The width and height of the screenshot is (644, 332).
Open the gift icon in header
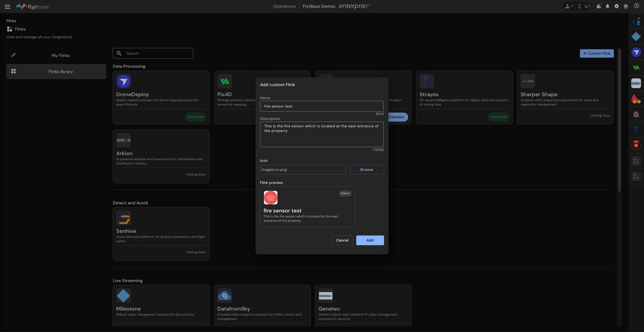[626, 6]
